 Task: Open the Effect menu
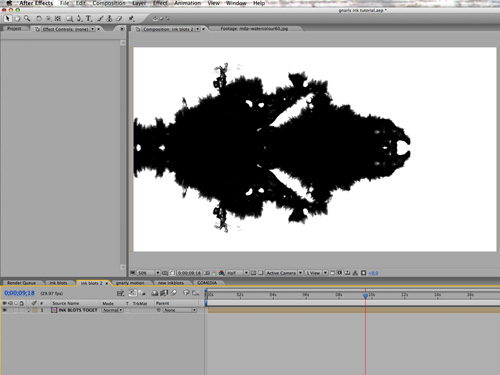pyautogui.click(x=160, y=3)
